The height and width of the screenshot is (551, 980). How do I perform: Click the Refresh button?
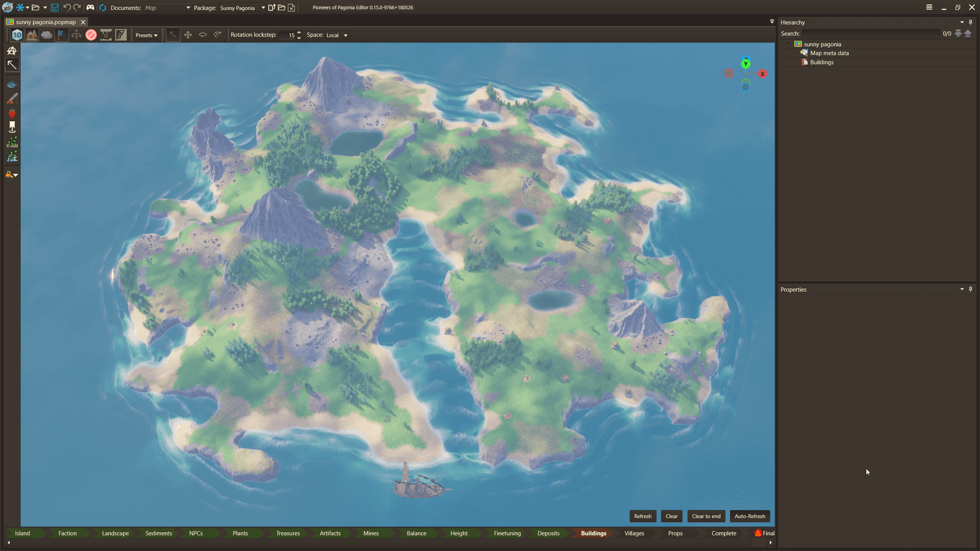click(x=643, y=516)
